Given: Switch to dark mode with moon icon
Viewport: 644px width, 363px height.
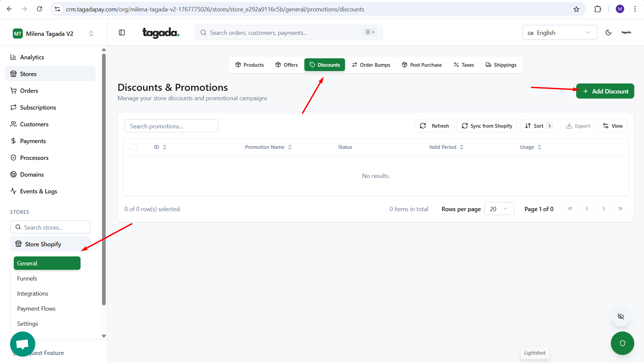Looking at the screenshot, I should click(x=608, y=33).
